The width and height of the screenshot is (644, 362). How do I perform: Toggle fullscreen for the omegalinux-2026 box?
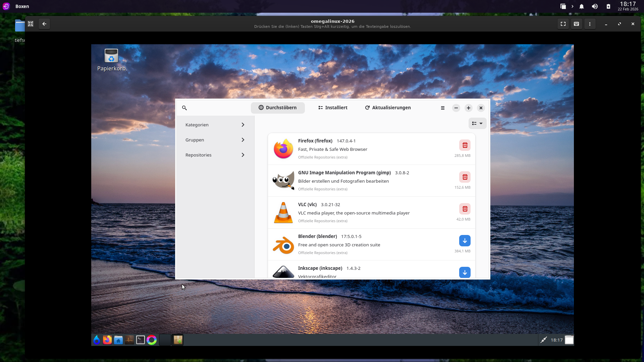[563, 24]
